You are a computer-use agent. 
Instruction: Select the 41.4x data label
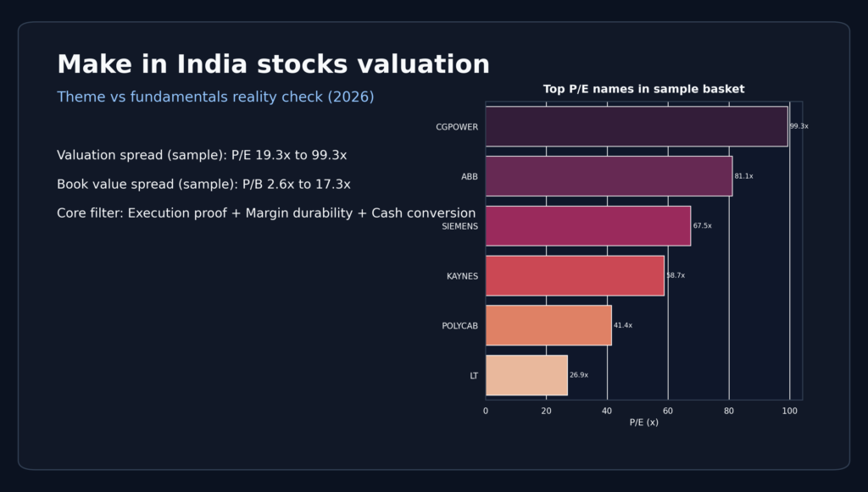click(623, 326)
